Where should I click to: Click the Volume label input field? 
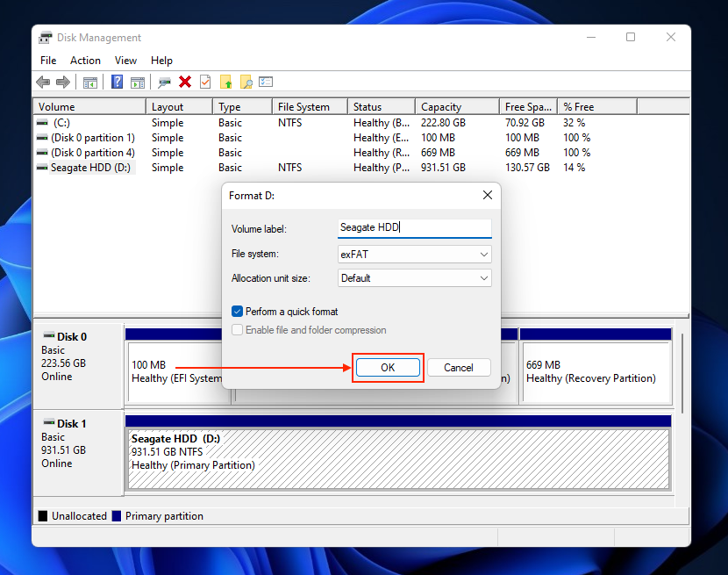pos(414,227)
